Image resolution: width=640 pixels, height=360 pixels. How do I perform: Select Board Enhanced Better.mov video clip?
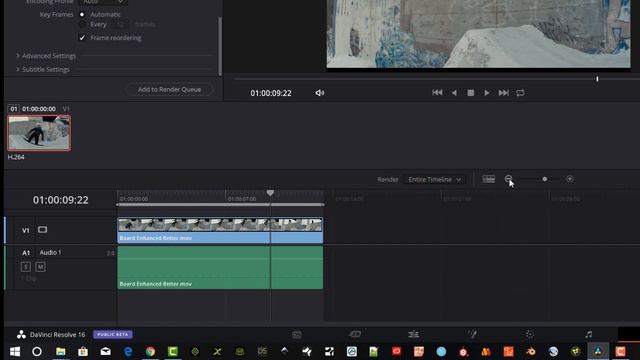(220, 231)
